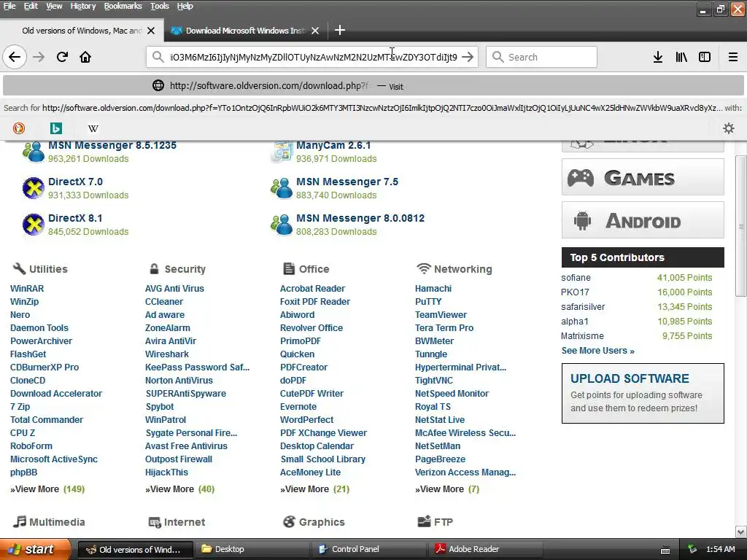The width and height of the screenshot is (747, 560).
Task: Open the Help menu
Action: (185, 6)
